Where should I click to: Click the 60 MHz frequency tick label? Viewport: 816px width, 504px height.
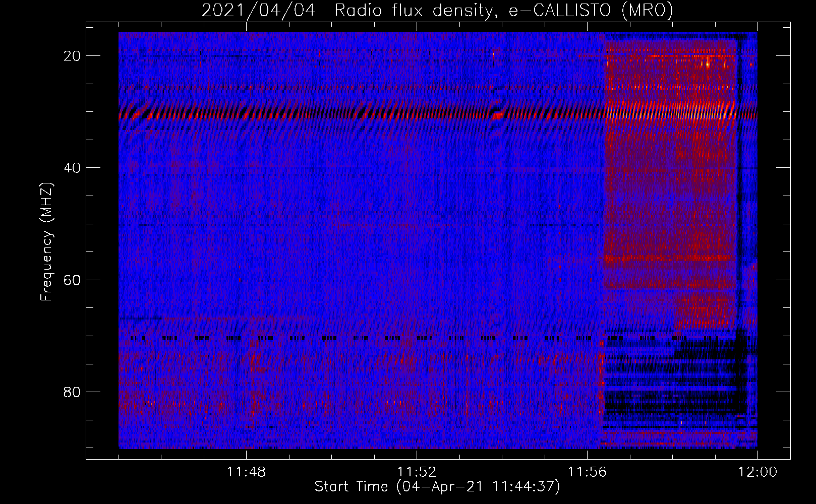point(72,280)
